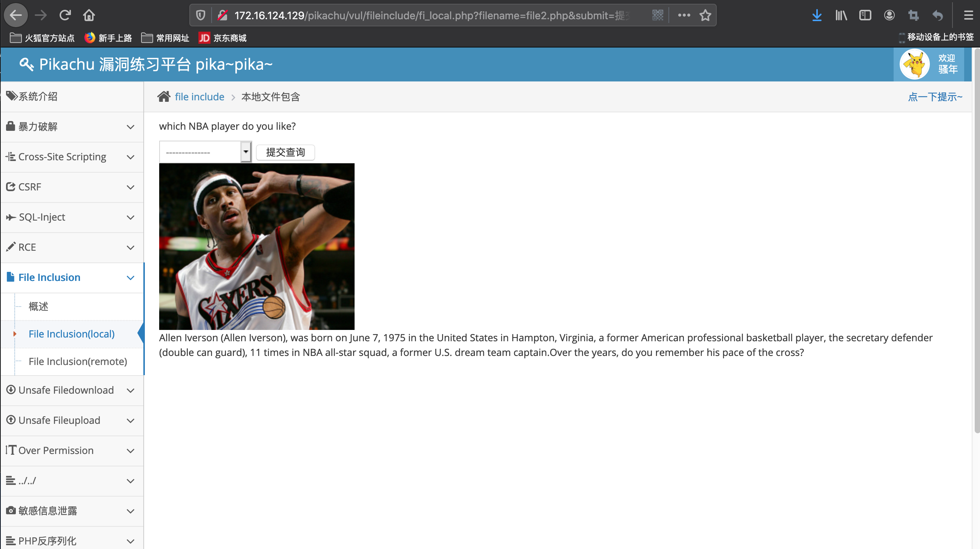Image resolution: width=980 pixels, height=549 pixels.
Task: Click the 提交查询 submit button
Action: click(x=285, y=152)
